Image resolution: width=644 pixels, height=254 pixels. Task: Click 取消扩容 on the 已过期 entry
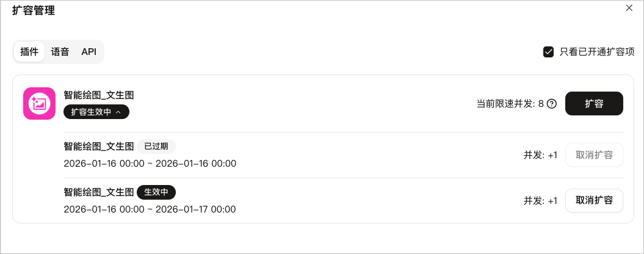594,155
